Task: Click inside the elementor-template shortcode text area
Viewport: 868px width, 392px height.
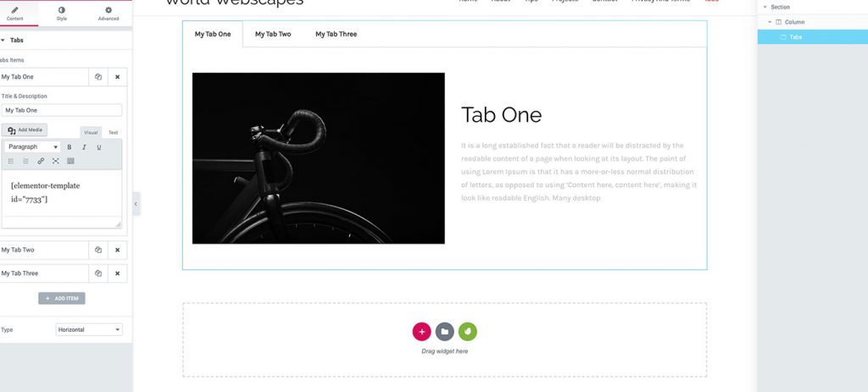Action: click(61, 194)
